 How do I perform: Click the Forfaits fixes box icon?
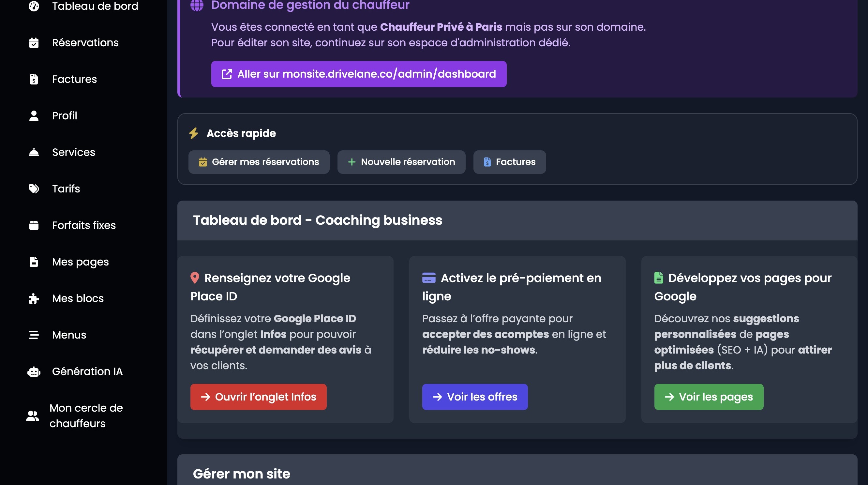pyautogui.click(x=34, y=225)
